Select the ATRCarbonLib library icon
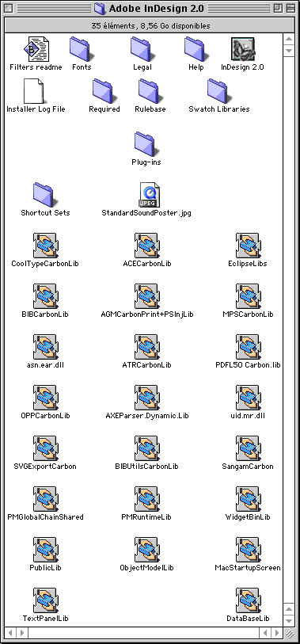 point(146,347)
